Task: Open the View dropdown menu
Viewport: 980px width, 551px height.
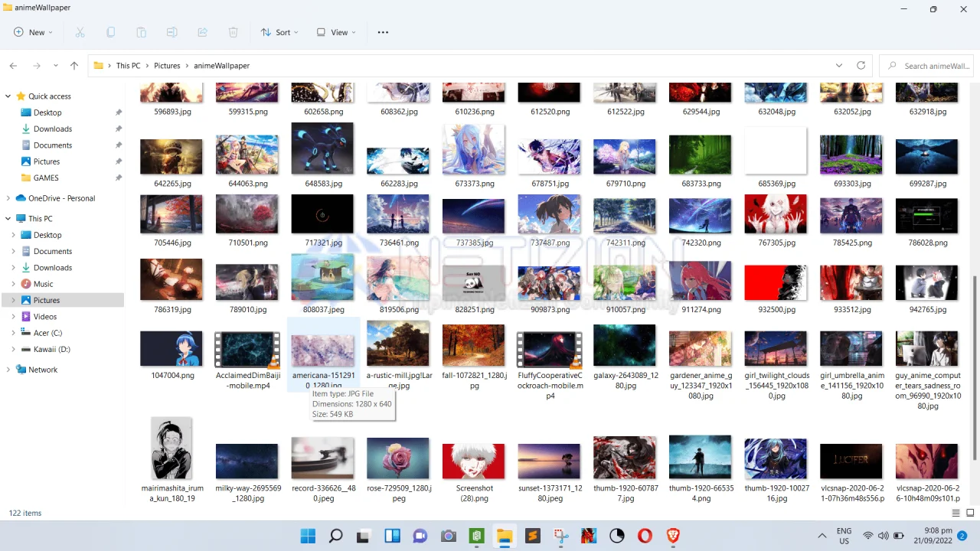Action: tap(335, 32)
